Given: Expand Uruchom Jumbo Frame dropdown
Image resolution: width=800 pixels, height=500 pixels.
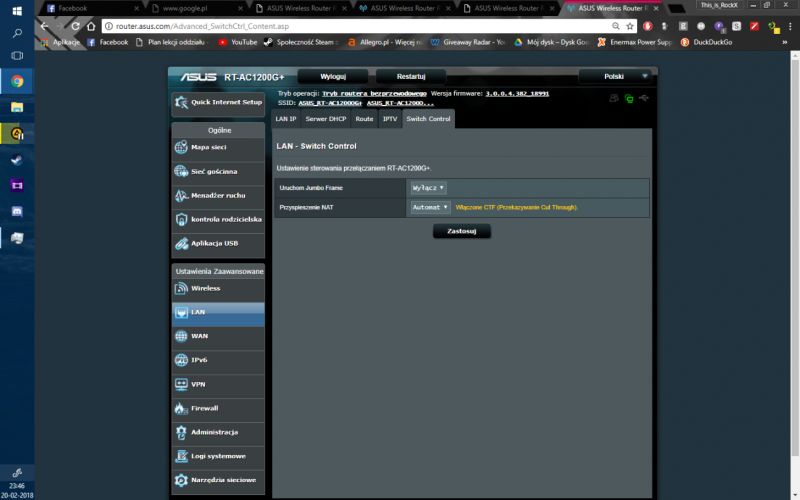Looking at the screenshot, I should point(428,188).
